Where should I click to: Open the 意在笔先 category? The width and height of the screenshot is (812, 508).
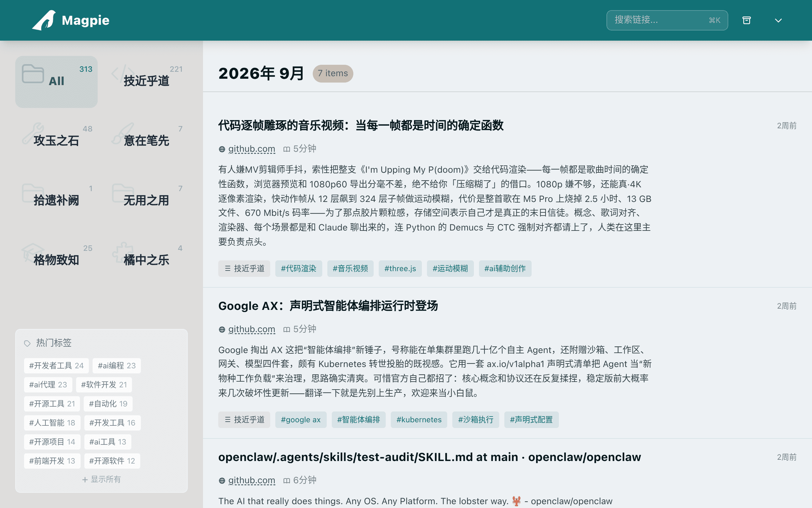tap(147, 142)
